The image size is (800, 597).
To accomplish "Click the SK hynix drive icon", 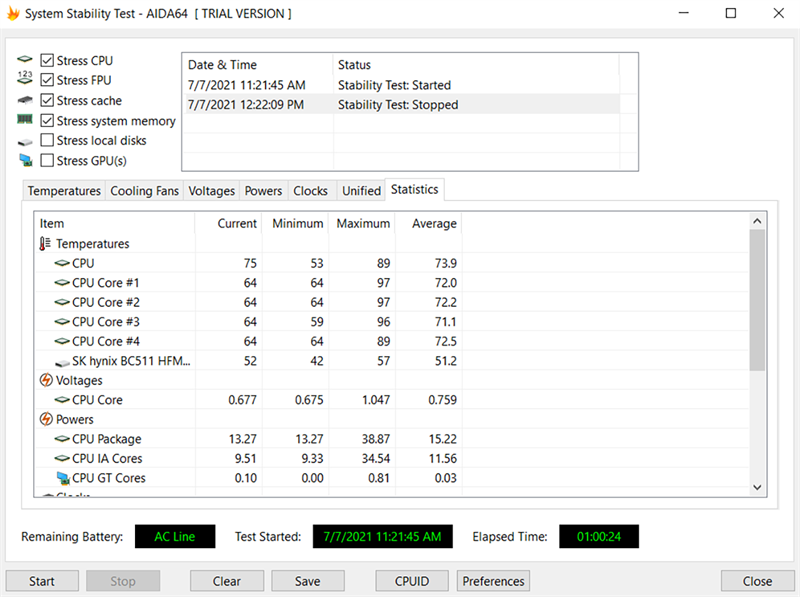I will (62, 363).
